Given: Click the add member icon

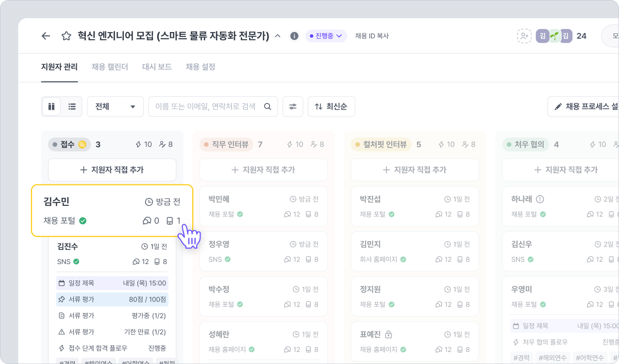Looking at the screenshot, I should [524, 36].
